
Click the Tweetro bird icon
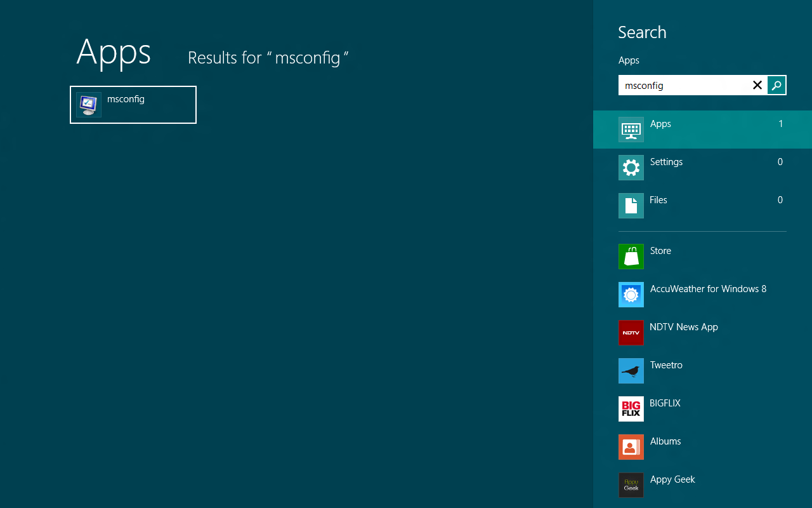tap(631, 371)
